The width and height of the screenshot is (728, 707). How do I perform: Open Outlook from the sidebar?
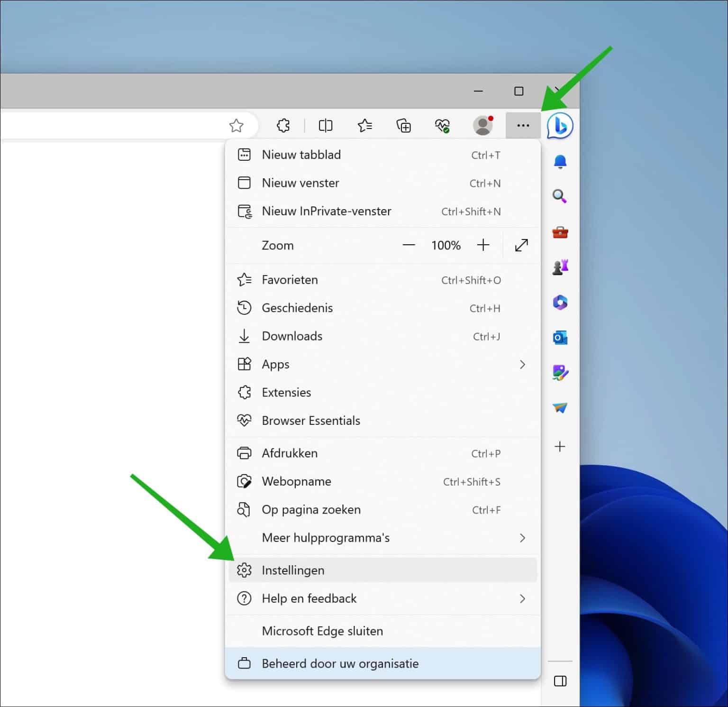click(560, 338)
